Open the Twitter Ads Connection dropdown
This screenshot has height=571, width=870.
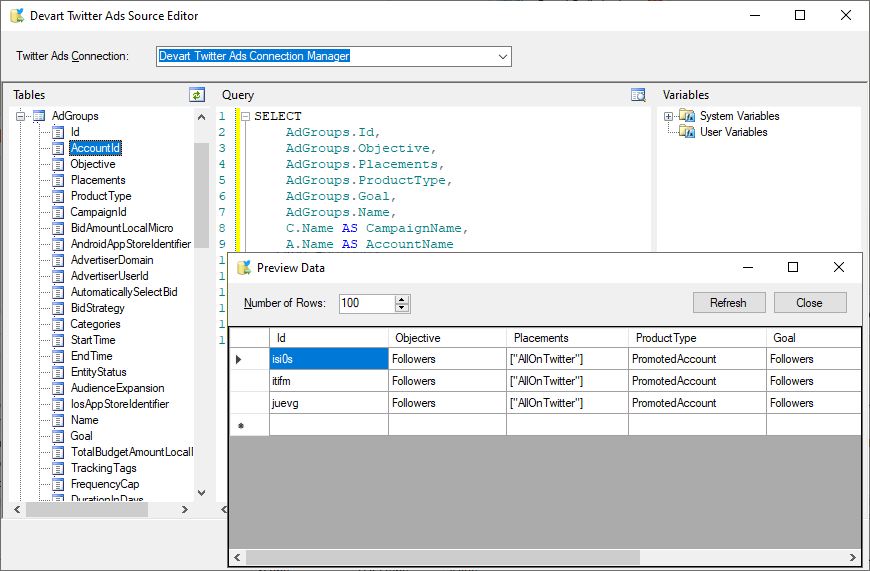pyautogui.click(x=503, y=56)
